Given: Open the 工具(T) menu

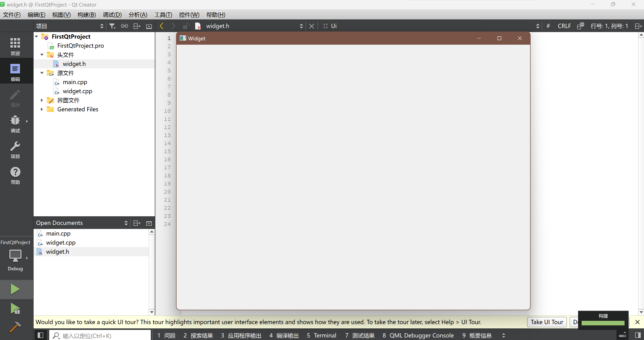Looking at the screenshot, I should tap(163, 15).
